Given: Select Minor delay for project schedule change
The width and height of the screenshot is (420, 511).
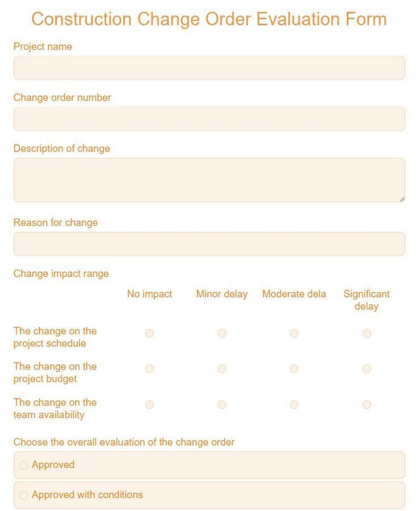Looking at the screenshot, I should coord(222,333).
